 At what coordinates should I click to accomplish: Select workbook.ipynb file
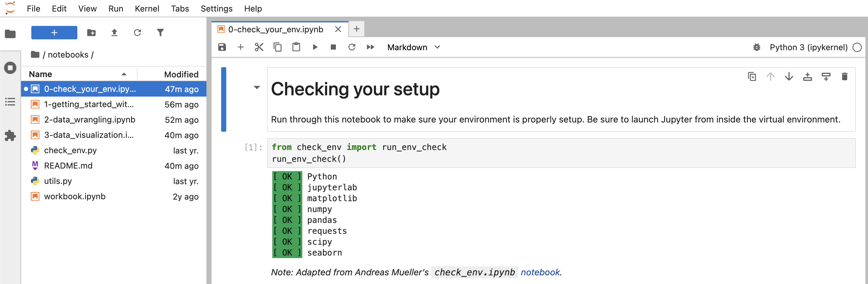coord(114,197)
